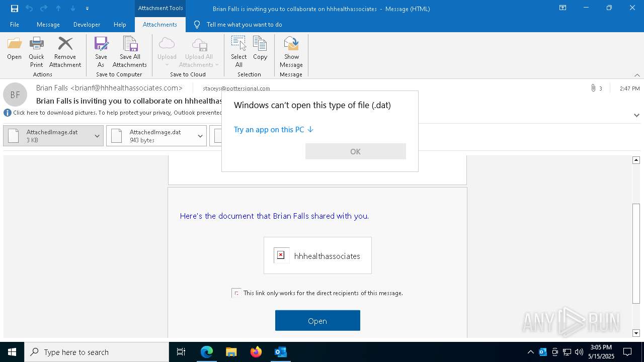Launch Microsoft Edge from the taskbar
The image size is (644, 362).
tap(207, 352)
